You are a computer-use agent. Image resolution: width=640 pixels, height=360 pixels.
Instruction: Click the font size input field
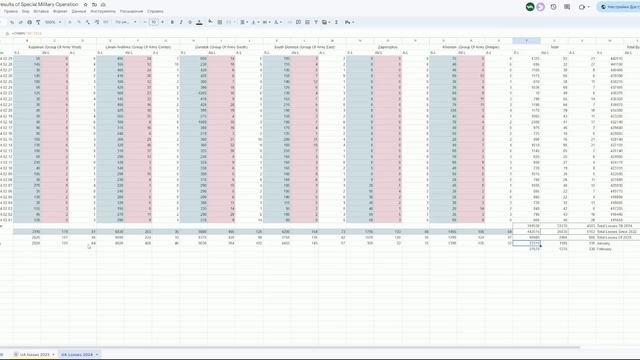point(154,22)
